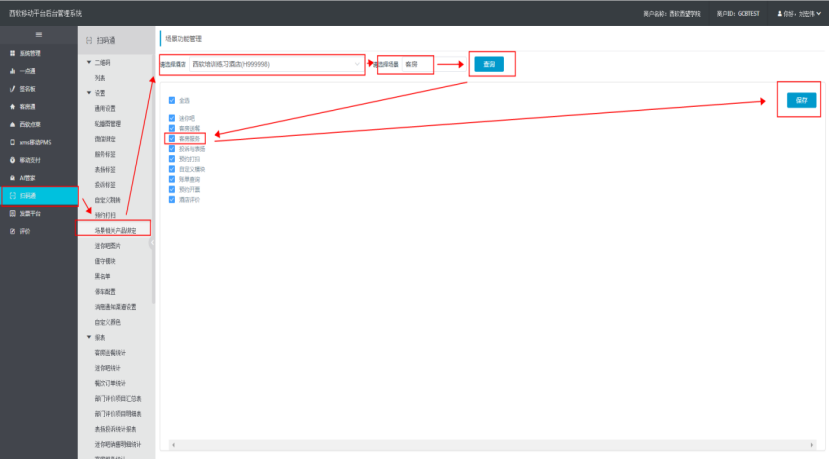Click the 西软移动平台后台管理系统 title
This screenshot has width=830, height=459.
(46, 14)
